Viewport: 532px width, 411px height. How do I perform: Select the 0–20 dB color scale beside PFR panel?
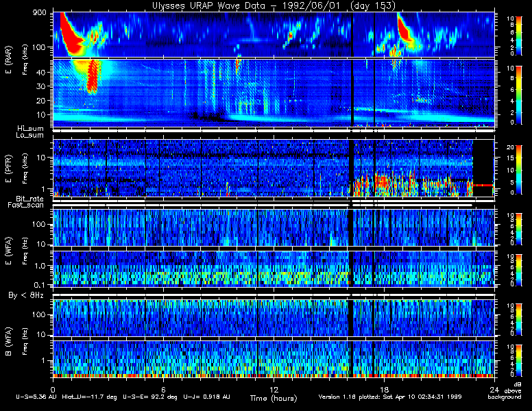click(519, 170)
